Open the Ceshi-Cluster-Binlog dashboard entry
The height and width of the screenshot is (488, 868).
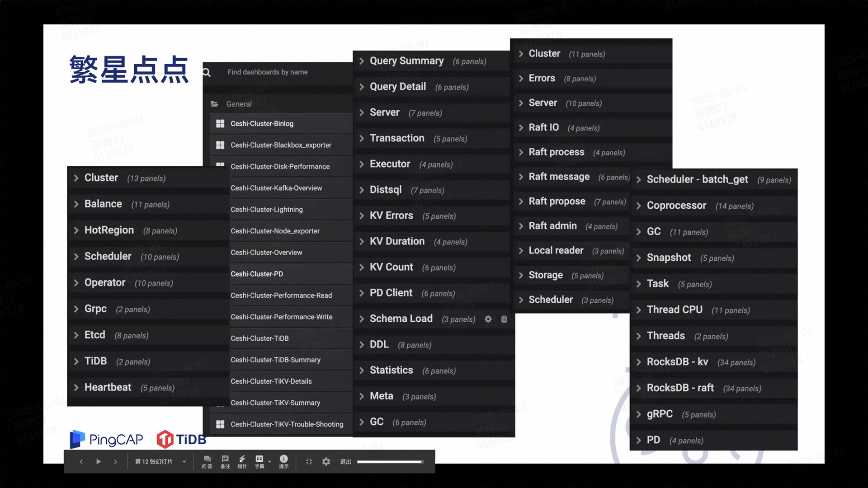point(262,123)
